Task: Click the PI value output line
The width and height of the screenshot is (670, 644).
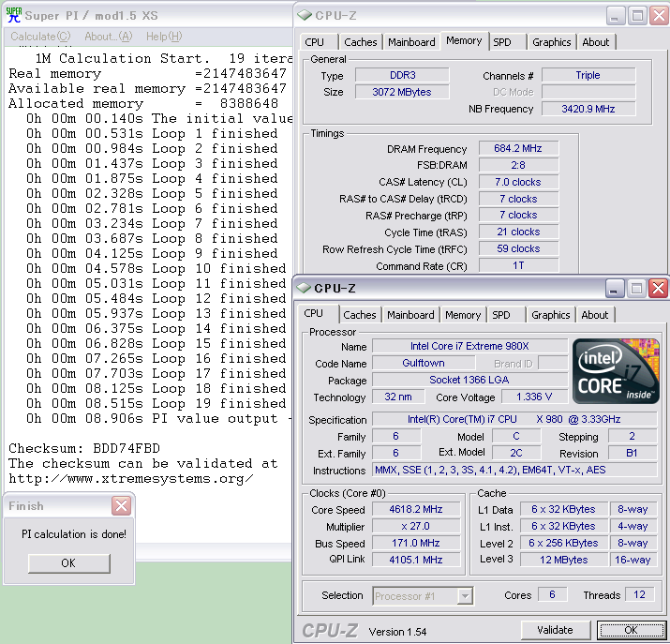Action: pos(158,418)
